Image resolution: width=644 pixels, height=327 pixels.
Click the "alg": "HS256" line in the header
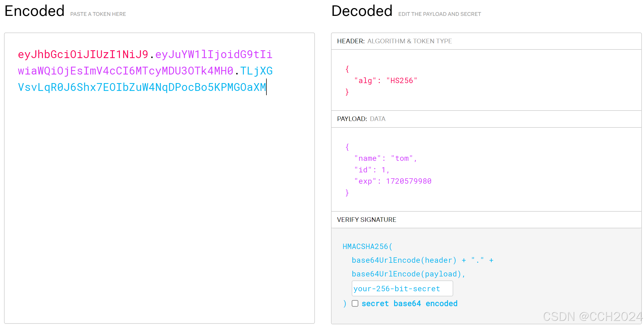(x=385, y=81)
